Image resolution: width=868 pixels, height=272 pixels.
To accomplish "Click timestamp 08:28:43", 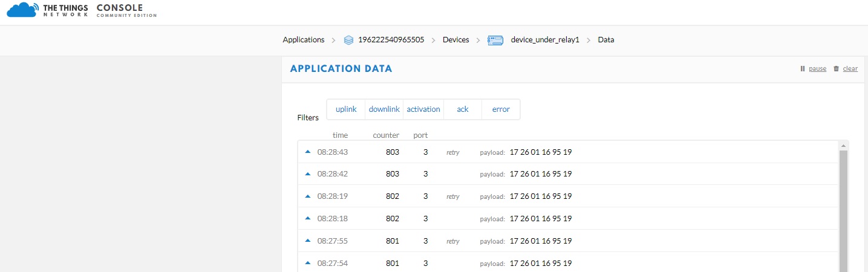I will coord(333,152).
